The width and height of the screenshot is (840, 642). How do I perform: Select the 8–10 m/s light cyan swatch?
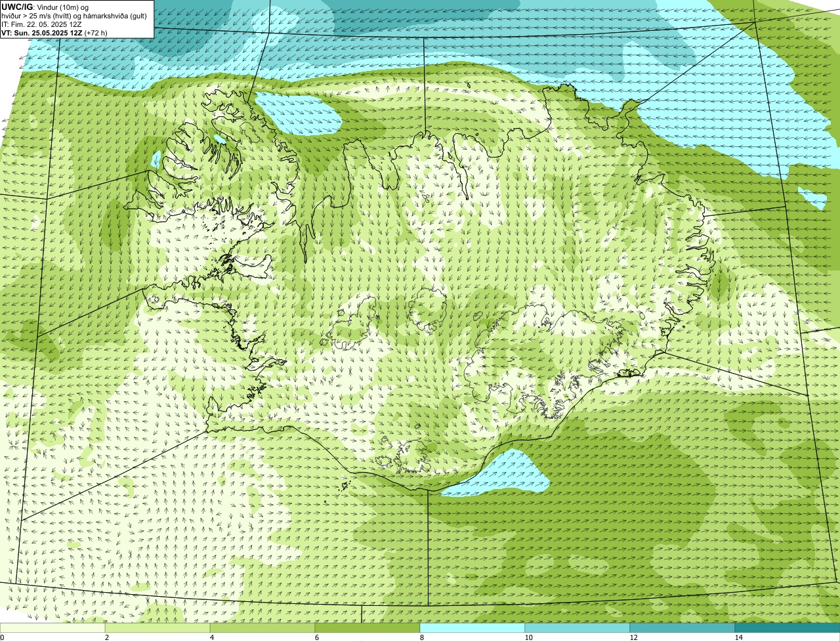click(x=472, y=628)
